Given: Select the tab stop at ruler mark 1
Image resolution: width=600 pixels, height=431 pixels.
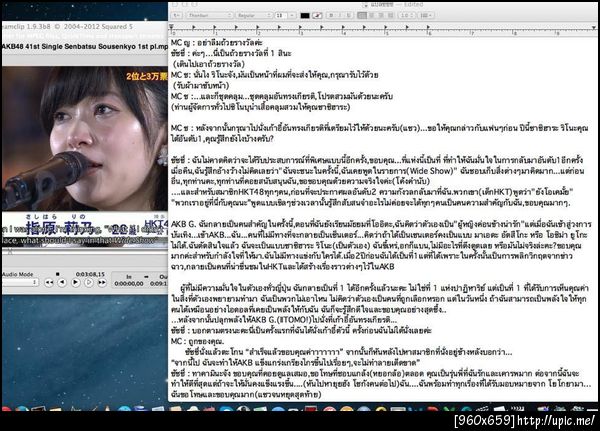Looking at the screenshot, I should 215,27.
